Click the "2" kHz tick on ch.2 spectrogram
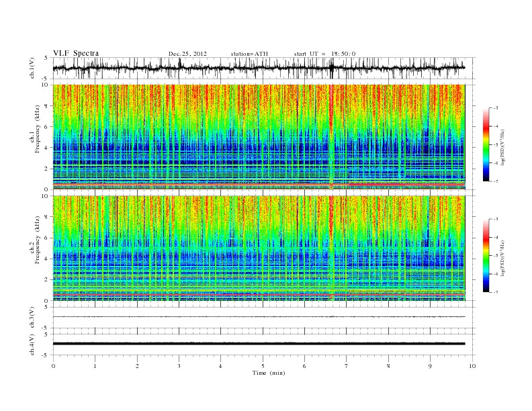 47,280
